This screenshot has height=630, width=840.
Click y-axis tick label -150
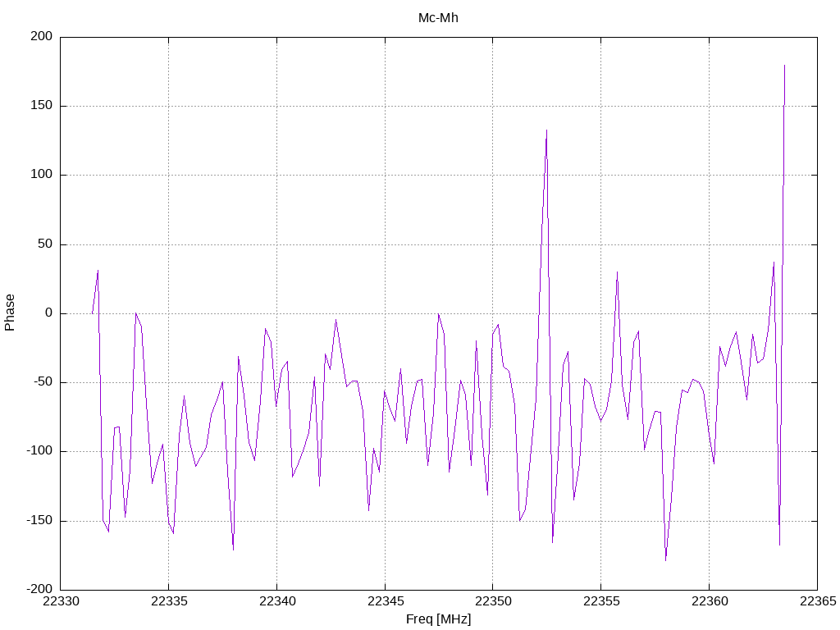pos(39,520)
